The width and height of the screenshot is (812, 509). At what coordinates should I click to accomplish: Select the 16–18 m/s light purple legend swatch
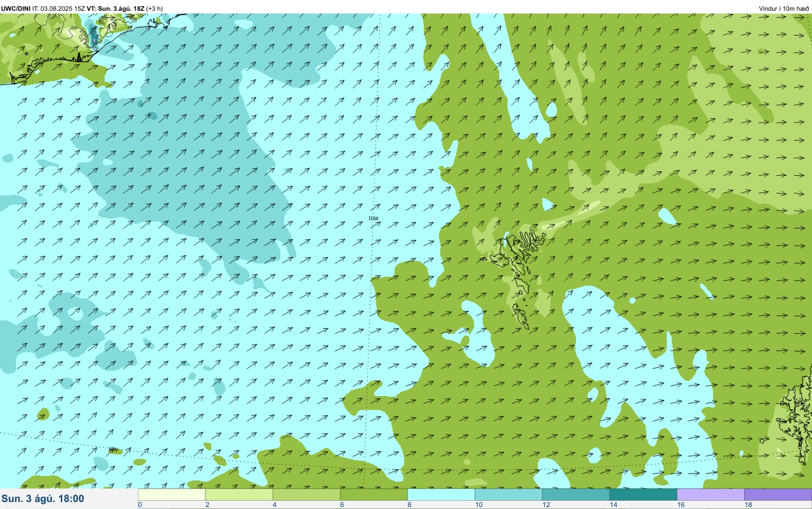(x=711, y=494)
